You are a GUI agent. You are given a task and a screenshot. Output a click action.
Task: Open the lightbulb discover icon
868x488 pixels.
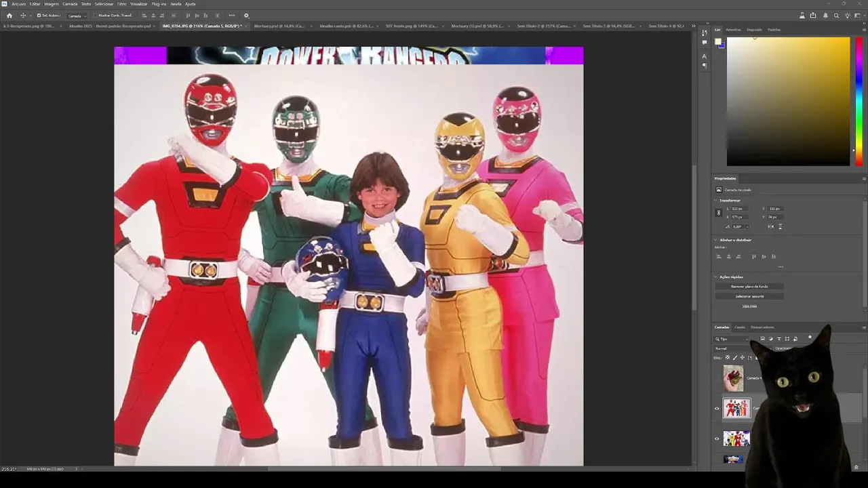point(848,16)
